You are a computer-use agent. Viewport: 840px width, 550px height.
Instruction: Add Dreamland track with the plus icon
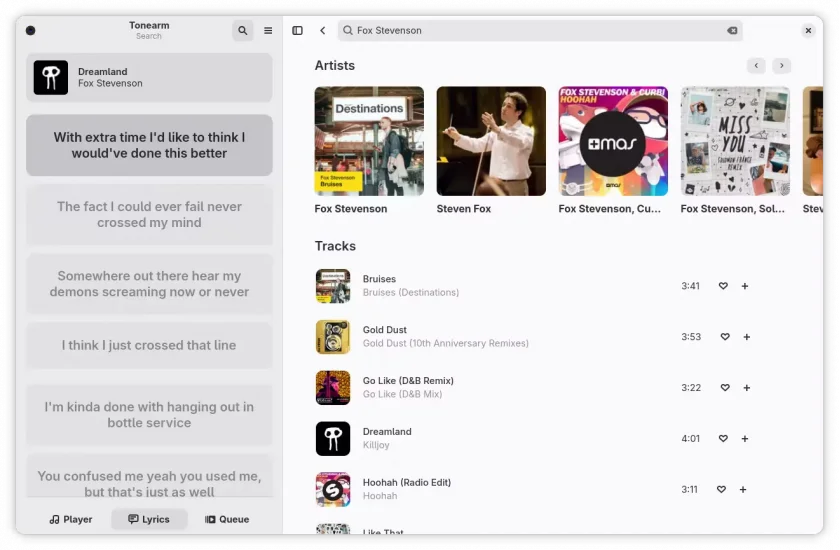click(745, 439)
